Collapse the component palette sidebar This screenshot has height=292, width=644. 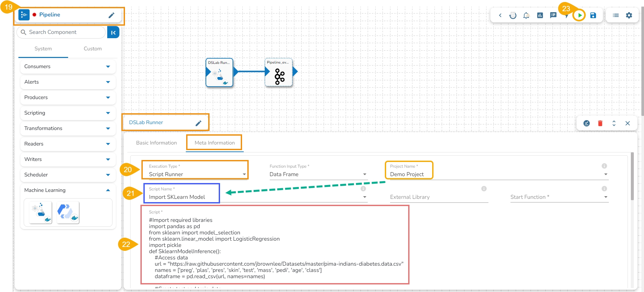pos(113,32)
